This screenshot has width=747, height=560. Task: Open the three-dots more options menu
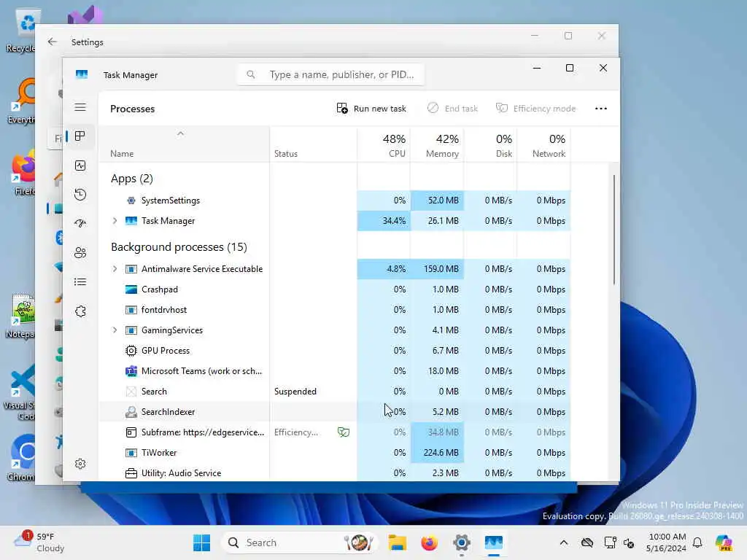coord(601,109)
